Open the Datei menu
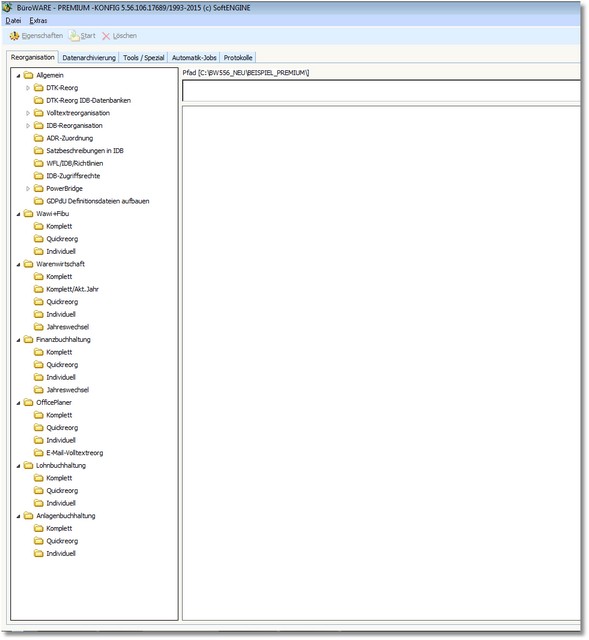589x640 pixels. click(13, 20)
